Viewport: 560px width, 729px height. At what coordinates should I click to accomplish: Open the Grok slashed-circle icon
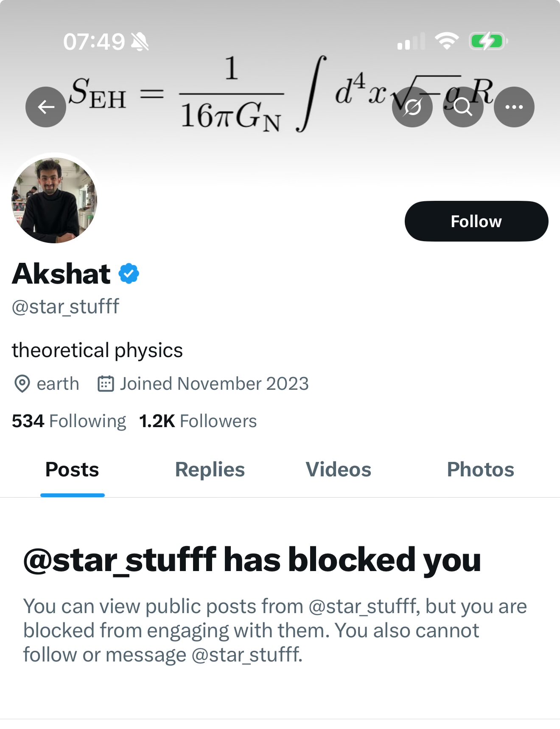click(x=412, y=107)
